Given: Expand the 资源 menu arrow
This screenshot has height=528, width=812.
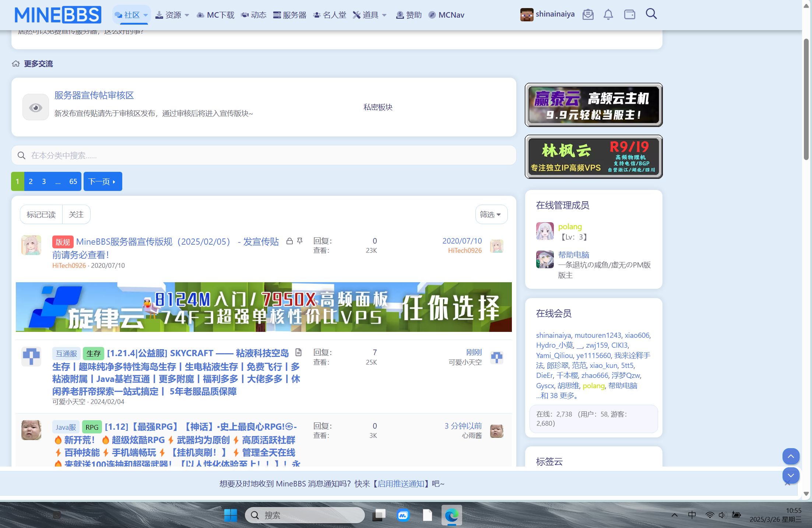Looking at the screenshot, I should [x=187, y=15].
